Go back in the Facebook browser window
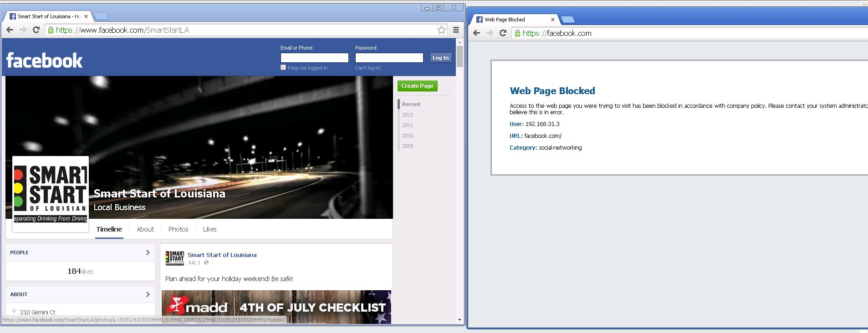Image resolution: width=868 pixels, height=333 pixels. point(10,30)
